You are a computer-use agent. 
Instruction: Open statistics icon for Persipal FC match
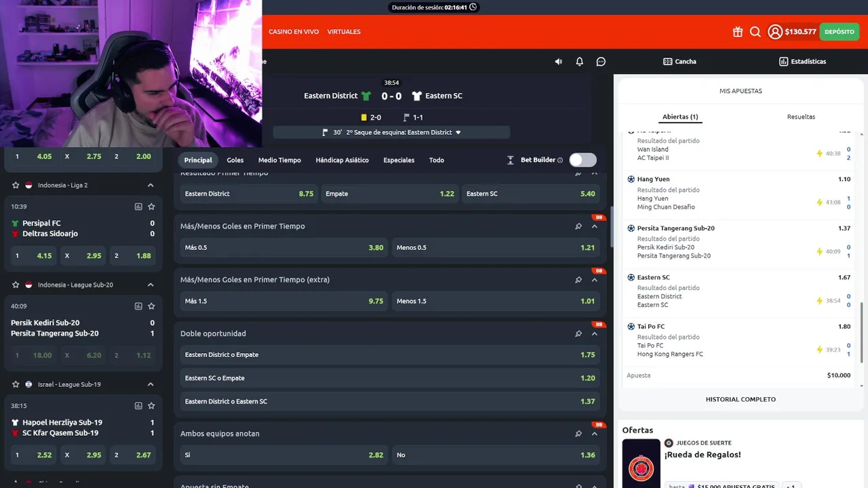click(138, 207)
